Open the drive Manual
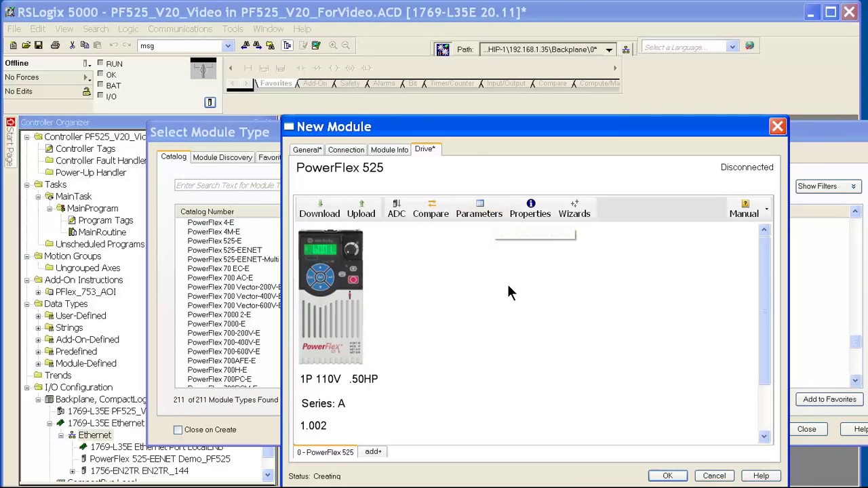868x488 pixels. pyautogui.click(x=744, y=209)
